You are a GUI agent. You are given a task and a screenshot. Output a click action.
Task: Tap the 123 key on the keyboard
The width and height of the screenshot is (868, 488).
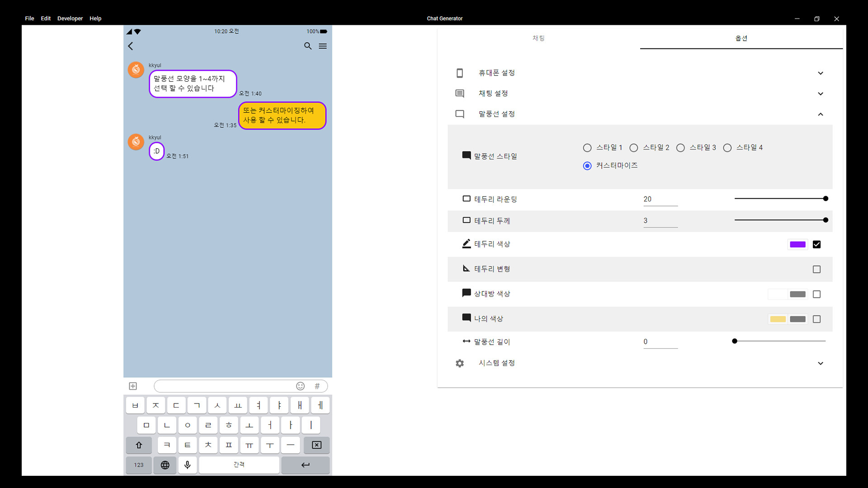[138, 465]
